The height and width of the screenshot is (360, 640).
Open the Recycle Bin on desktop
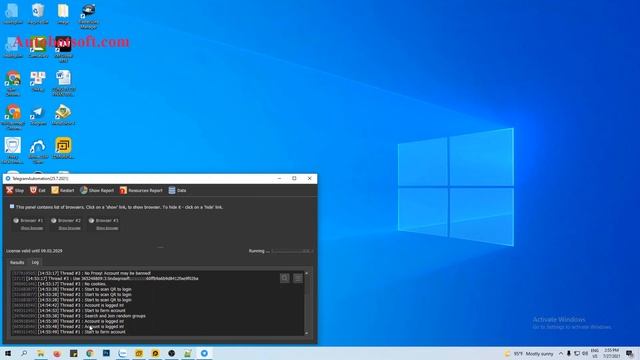(38, 14)
